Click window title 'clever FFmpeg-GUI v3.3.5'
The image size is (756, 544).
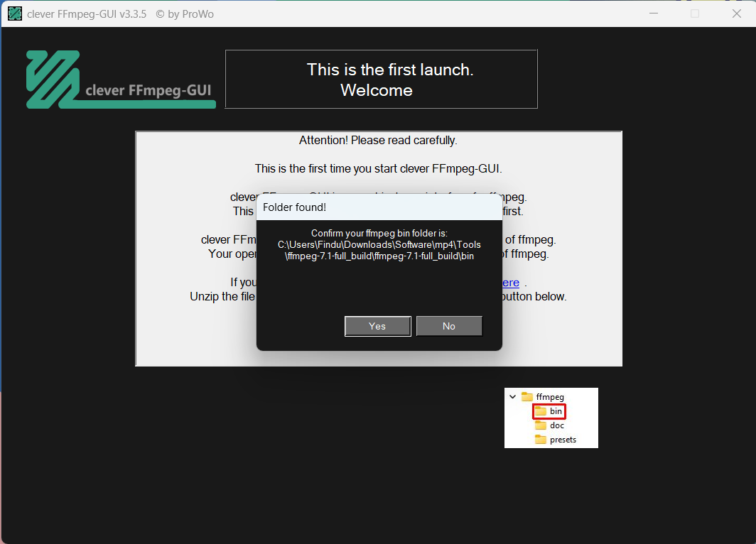pyautogui.click(x=87, y=14)
